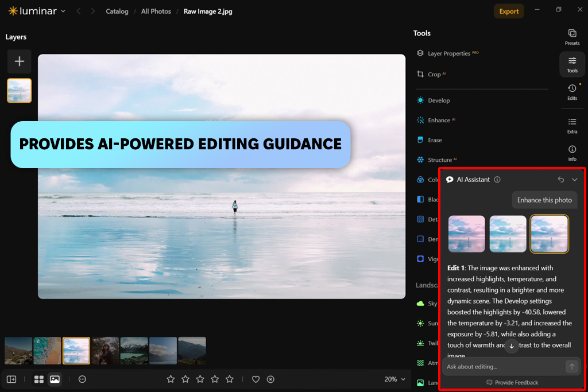The width and height of the screenshot is (588, 392).
Task: Open the Erase tool
Action: [430, 140]
